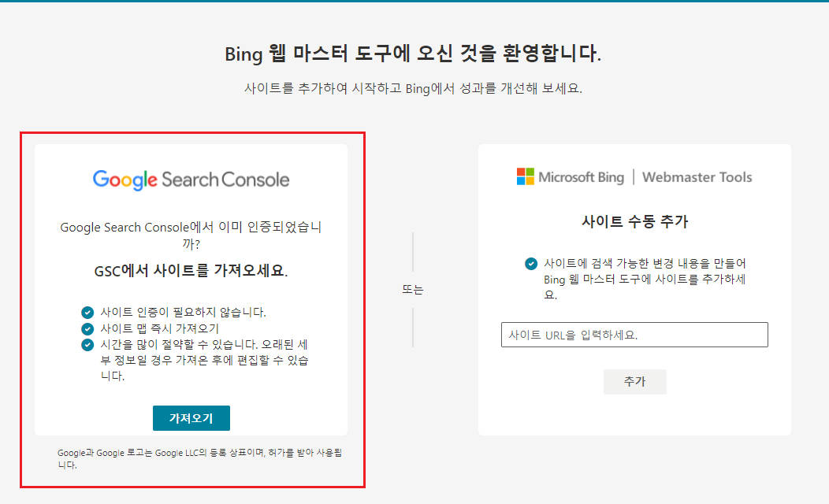Click question Google Search Console에서 이미 인증되었습니까
Image resolution: width=829 pixels, height=504 pixels.
[191, 235]
